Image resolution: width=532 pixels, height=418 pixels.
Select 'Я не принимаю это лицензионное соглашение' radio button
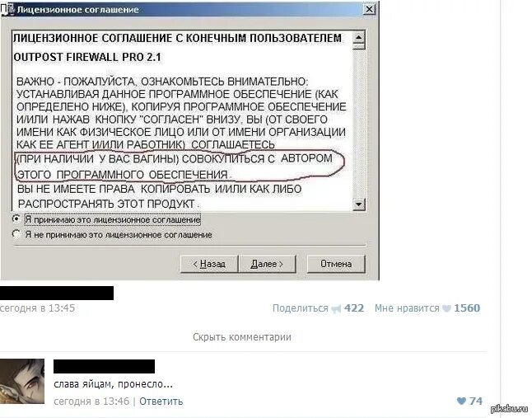coord(16,234)
